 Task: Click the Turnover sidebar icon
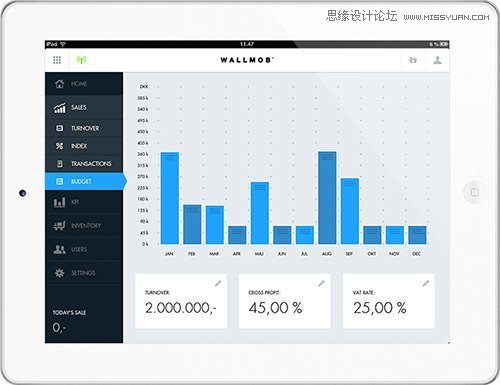[60, 128]
